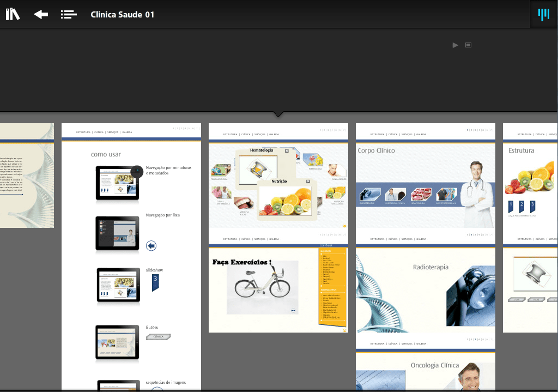Image resolution: width=558 pixels, height=392 pixels.
Task: Click the gray play triangle button
Action: pyautogui.click(x=455, y=45)
